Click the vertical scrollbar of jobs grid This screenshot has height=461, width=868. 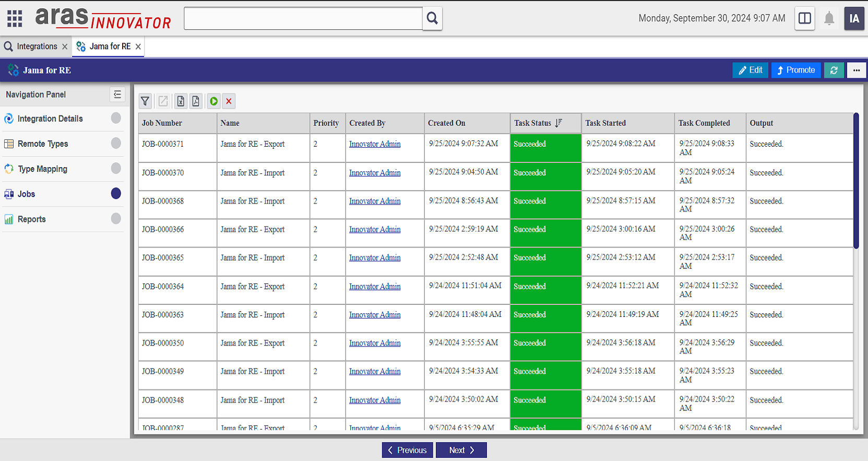pos(856,181)
